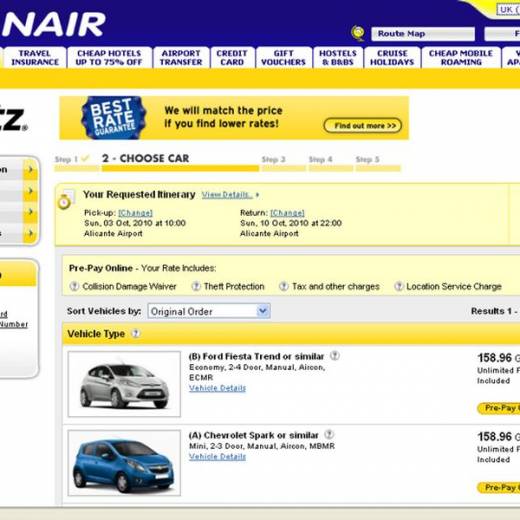Click the 2 - Choose Car step heading
The image size is (520, 520).
click(146, 158)
